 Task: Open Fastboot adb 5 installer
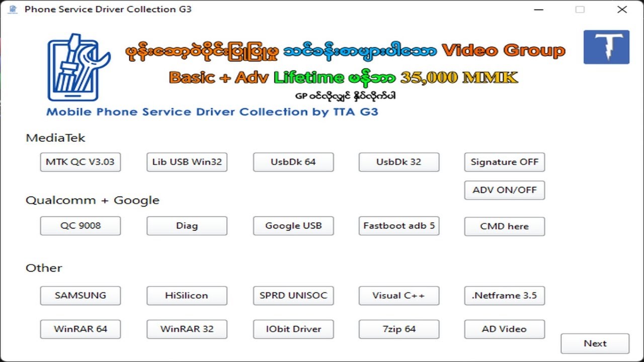(399, 226)
